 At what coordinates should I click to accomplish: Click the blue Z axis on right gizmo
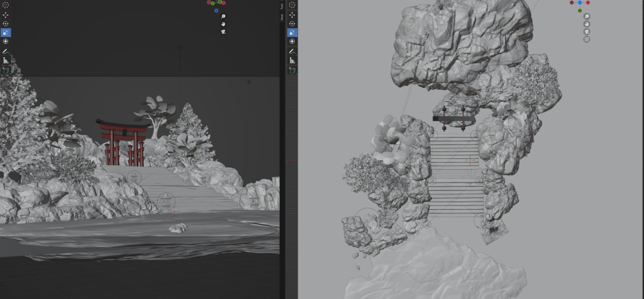pos(580,3)
